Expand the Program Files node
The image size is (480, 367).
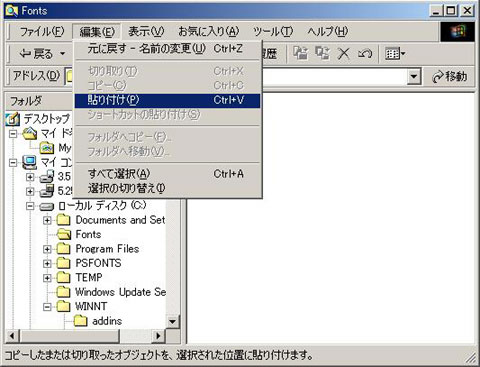47,249
